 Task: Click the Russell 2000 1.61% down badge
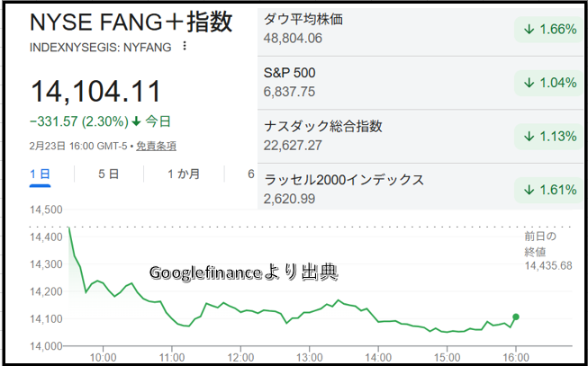[547, 189]
